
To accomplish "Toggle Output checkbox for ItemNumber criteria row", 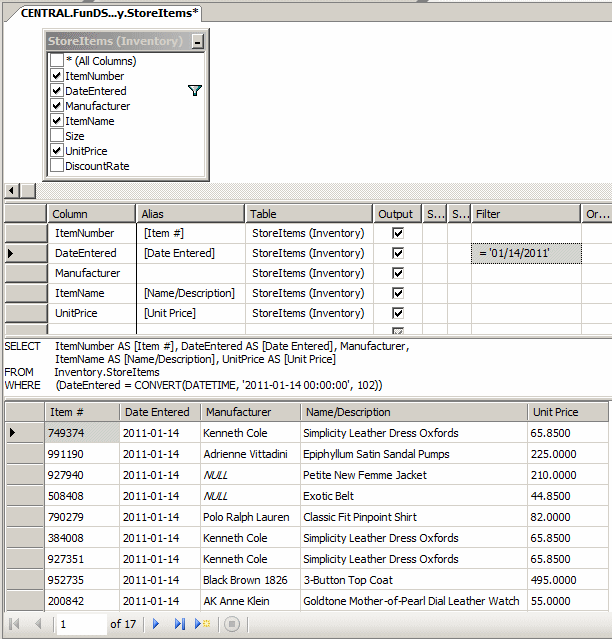I will point(398,233).
